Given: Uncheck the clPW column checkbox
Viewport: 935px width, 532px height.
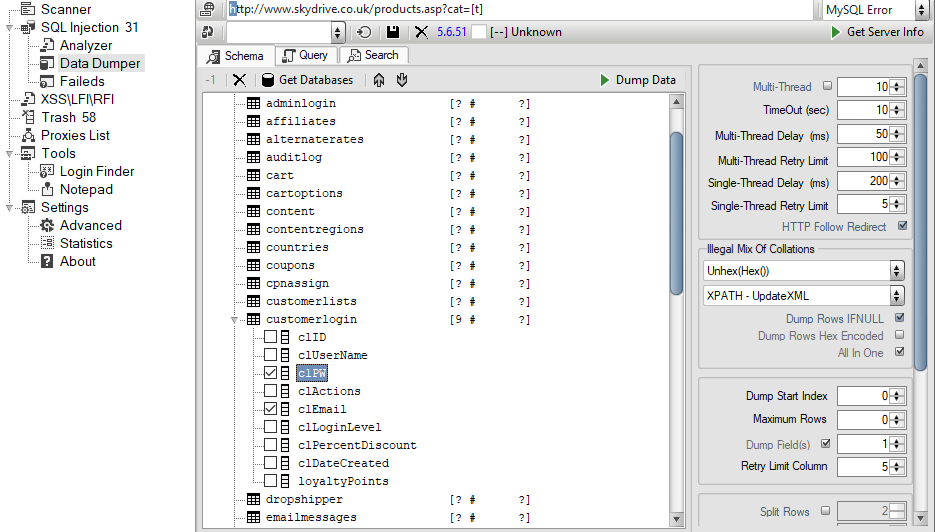Looking at the screenshot, I should pyautogui.click(x=271, y=373).
